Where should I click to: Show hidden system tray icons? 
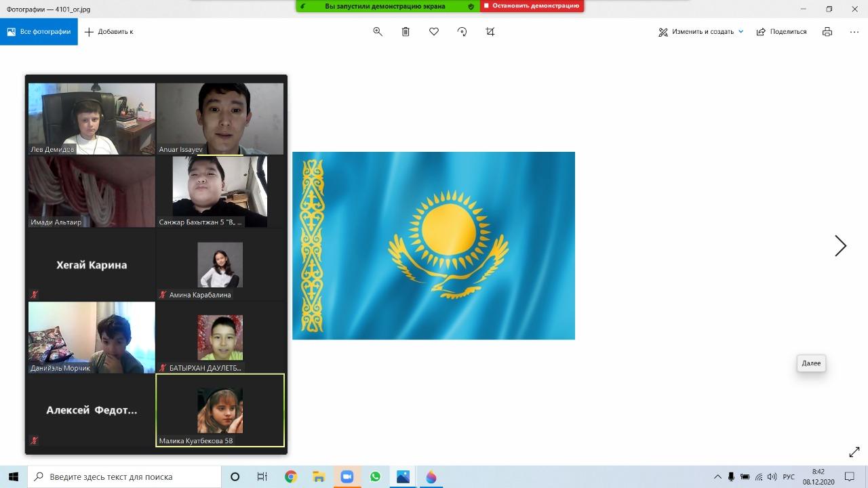717,476
